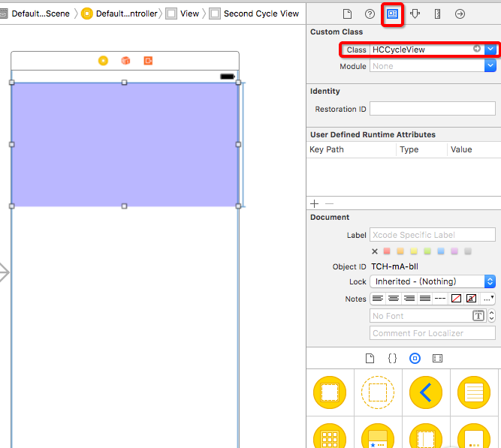The image size is (501, 448).
Task: Pick the red label color swatch
Action: [x=388, y=251]
